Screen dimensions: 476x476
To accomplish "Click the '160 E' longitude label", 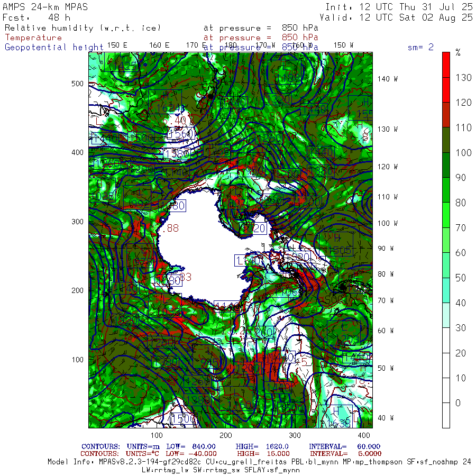I will (x=159, y=45).
